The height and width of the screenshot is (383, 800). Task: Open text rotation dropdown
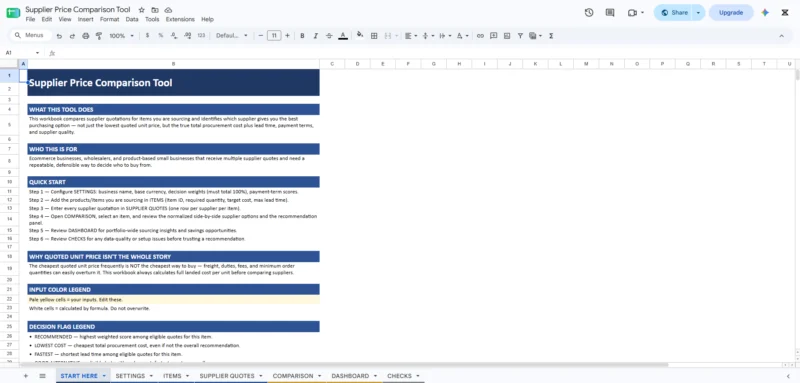click(x=462, y=36)
